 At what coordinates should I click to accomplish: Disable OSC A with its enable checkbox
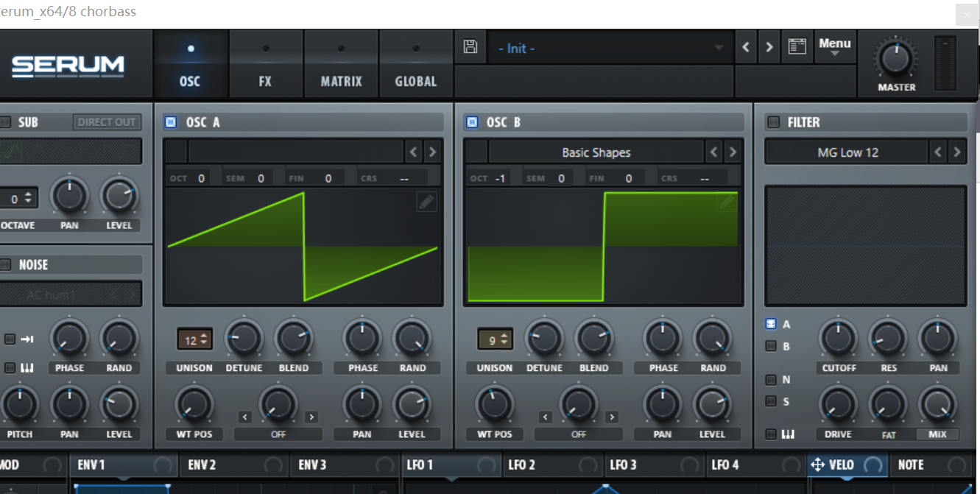171,122
